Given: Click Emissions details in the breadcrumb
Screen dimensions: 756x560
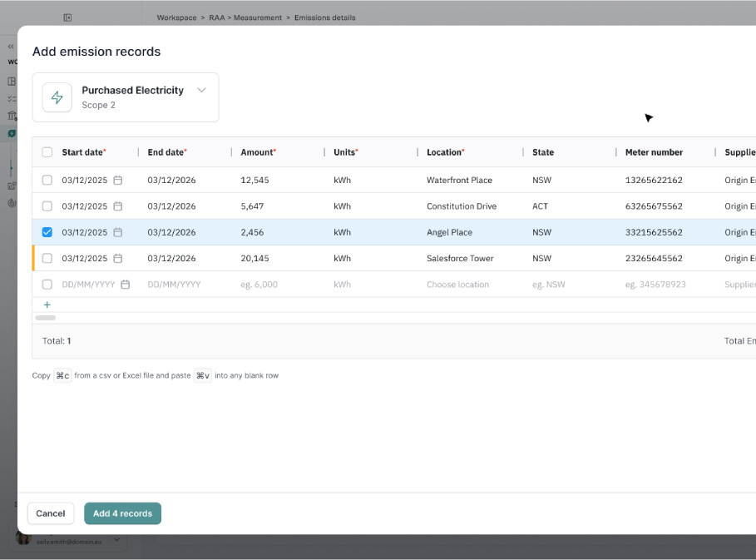Looking at the screenshot, I should pos(325,17).
